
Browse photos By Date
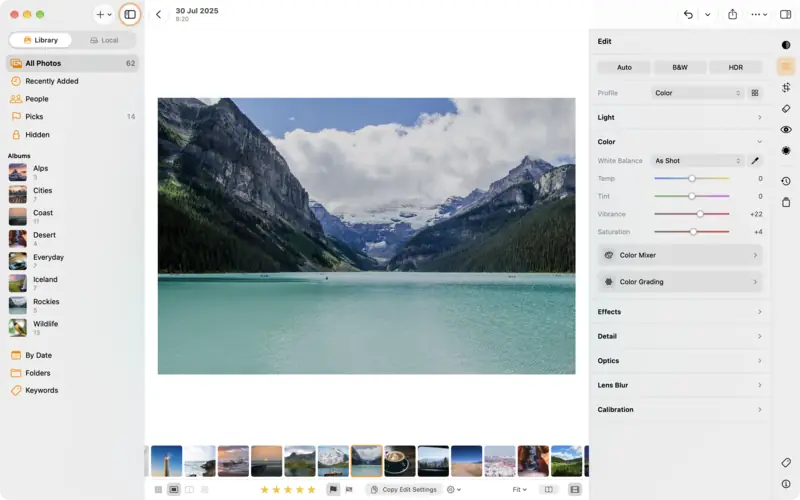(72, 355)
